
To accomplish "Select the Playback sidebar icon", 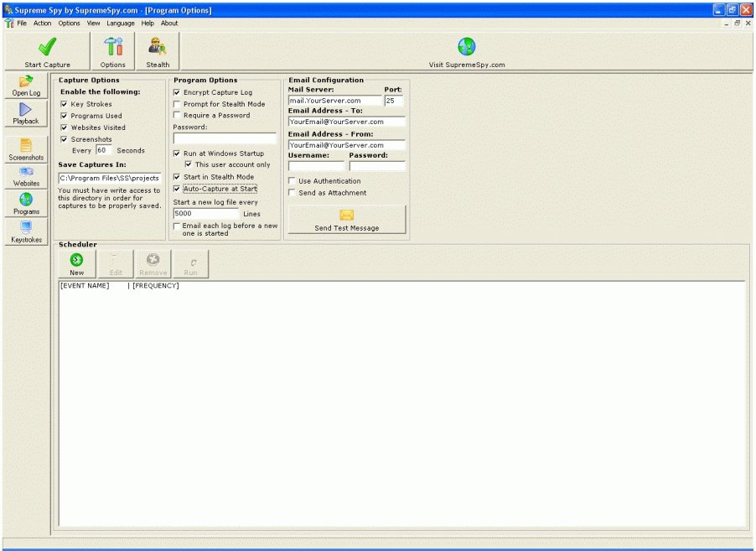I will (x=26, y=111).
